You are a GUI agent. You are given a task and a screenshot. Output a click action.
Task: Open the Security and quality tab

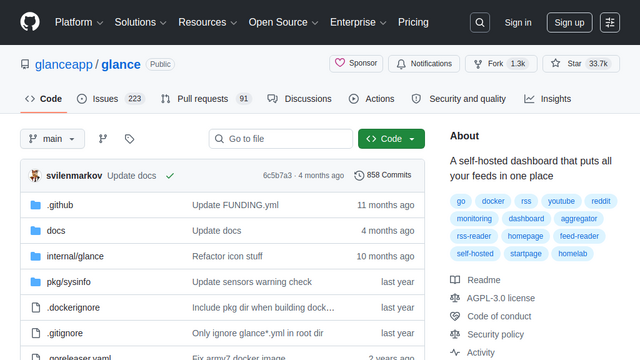point(459,99)
